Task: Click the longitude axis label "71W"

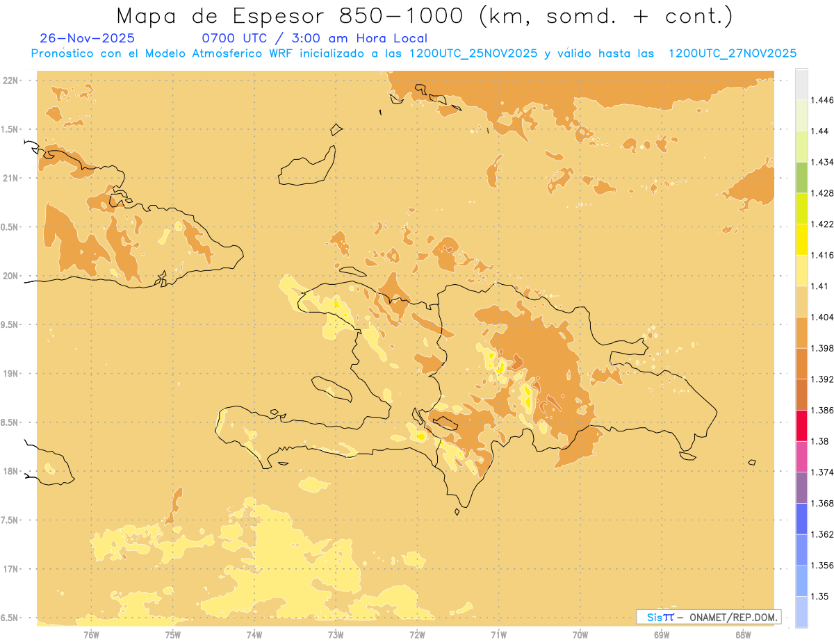Action: pos(498,635)
